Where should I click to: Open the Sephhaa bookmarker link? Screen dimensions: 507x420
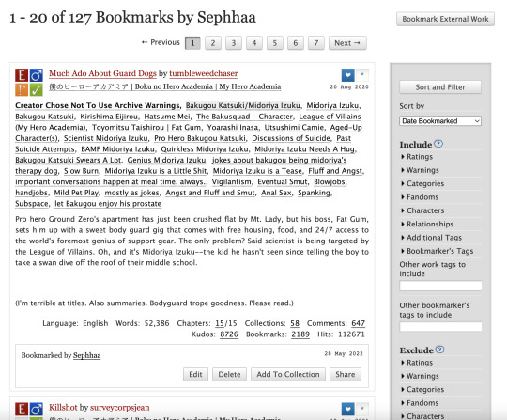[x=86, y=355]
